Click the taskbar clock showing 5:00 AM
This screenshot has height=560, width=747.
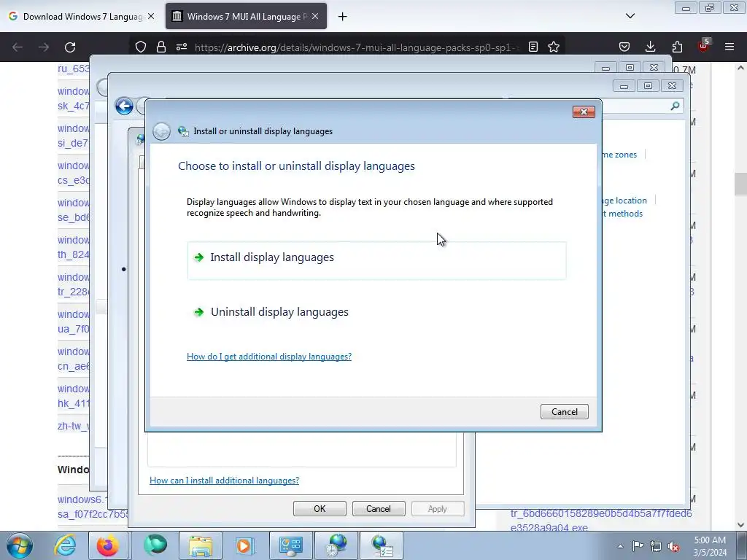[710, 546]
